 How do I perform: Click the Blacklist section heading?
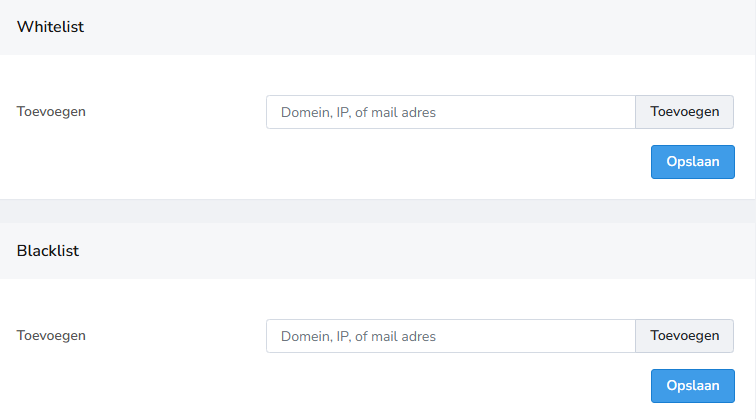point(48,251)
